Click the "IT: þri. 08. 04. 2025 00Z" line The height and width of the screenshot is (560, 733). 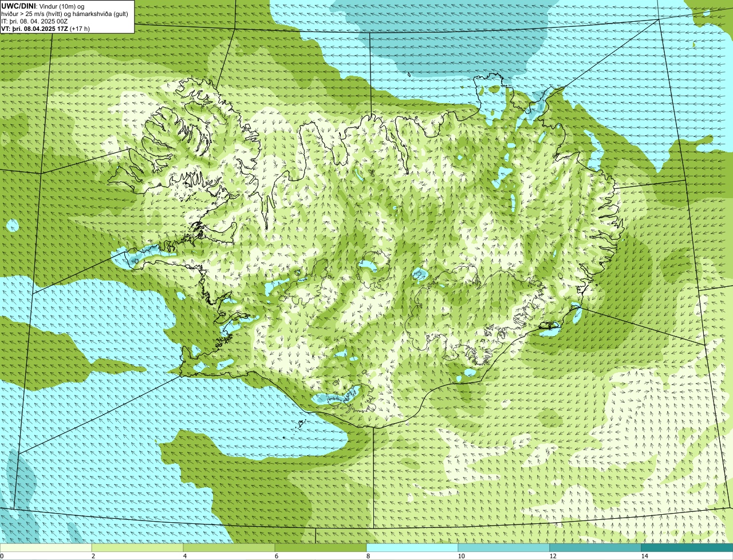(x=34, y=21)
